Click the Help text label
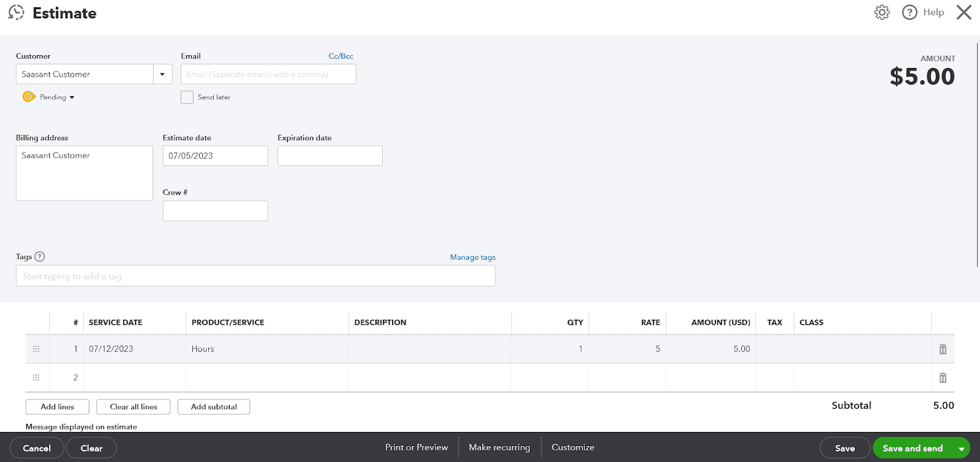This screenshot has width=980, height=462. (933, 12)
